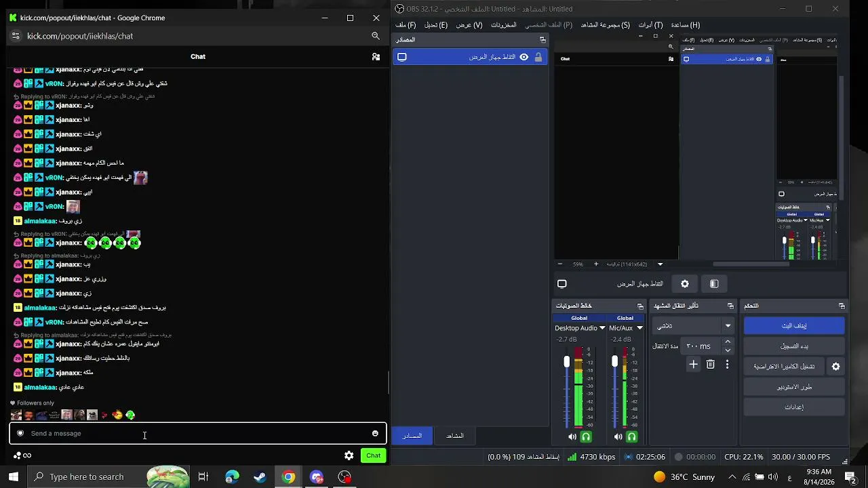
Task: Toggle Desktop Audio monitoring headphones
Action: point(586,437)
